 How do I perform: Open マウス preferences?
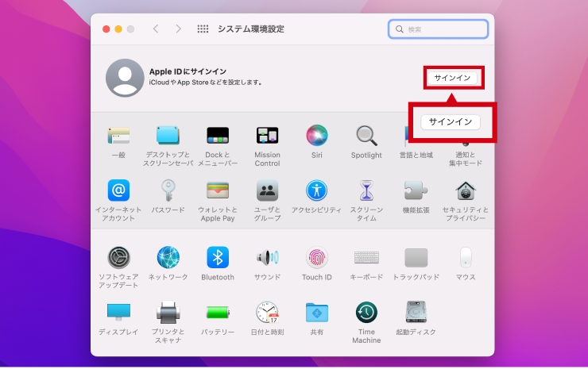click(x=466, y=258)
